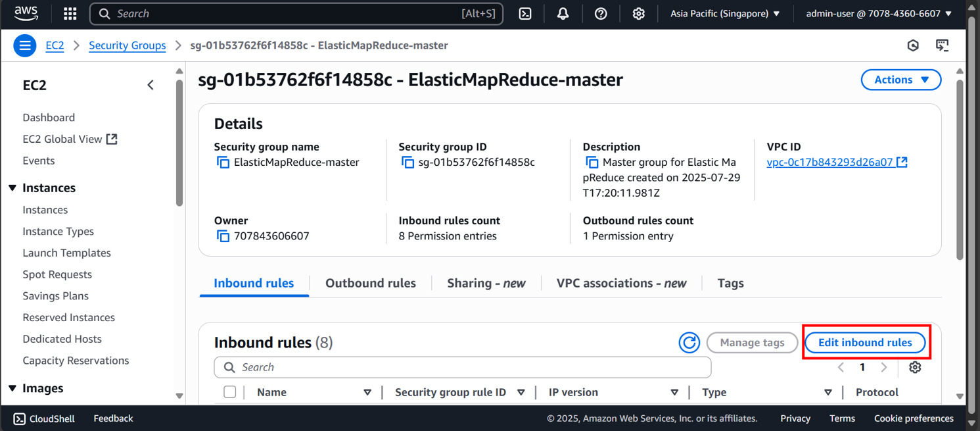
Task: Switch to the Tags tab
Action: coord(730,283)
